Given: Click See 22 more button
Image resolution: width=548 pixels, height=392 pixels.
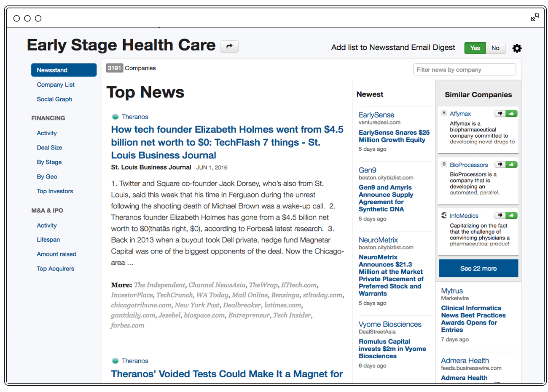Looking at the screenshot, I should pyautogui.click(x=478, y=268).
